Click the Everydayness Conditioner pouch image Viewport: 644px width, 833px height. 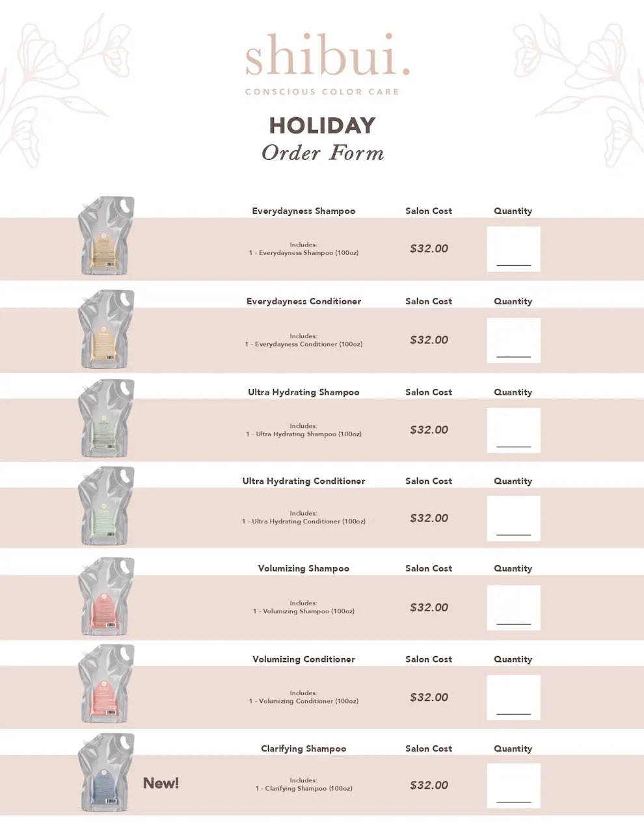[106, 329]
